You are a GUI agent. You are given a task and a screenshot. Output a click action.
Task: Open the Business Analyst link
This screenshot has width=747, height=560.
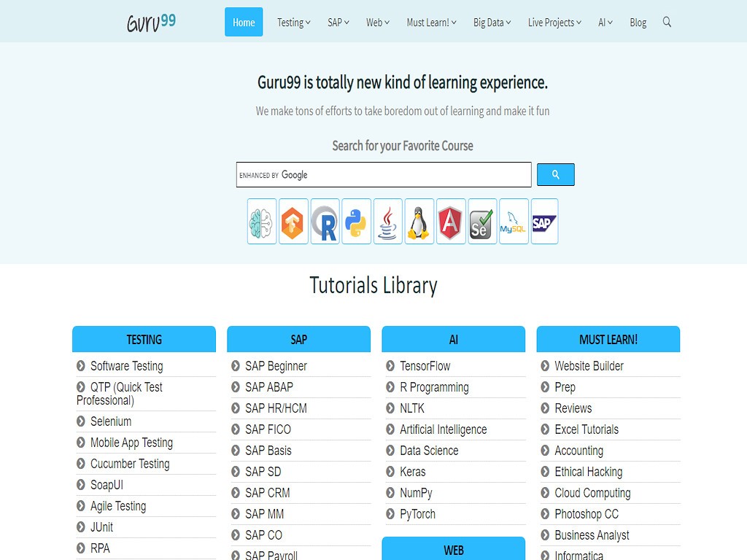click(592, 535)
